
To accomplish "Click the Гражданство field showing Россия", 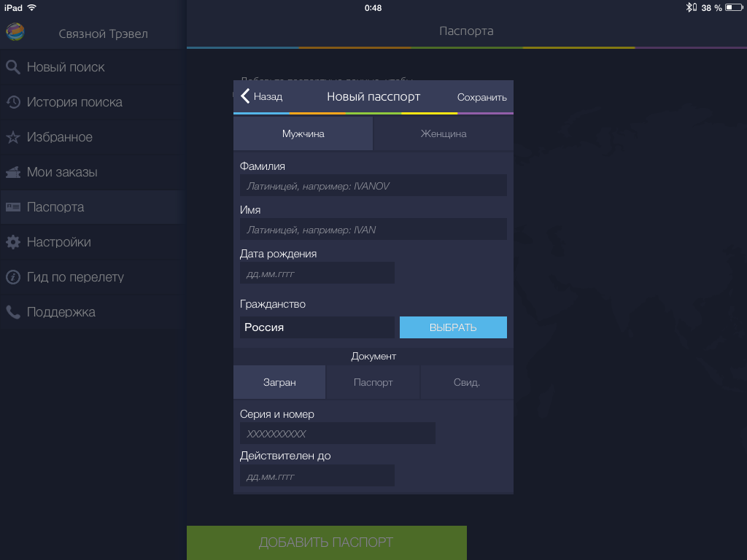I will point(317,327).
